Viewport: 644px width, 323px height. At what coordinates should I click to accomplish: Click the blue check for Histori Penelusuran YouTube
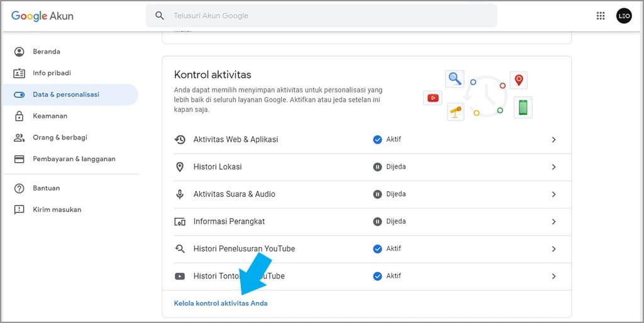377,249
